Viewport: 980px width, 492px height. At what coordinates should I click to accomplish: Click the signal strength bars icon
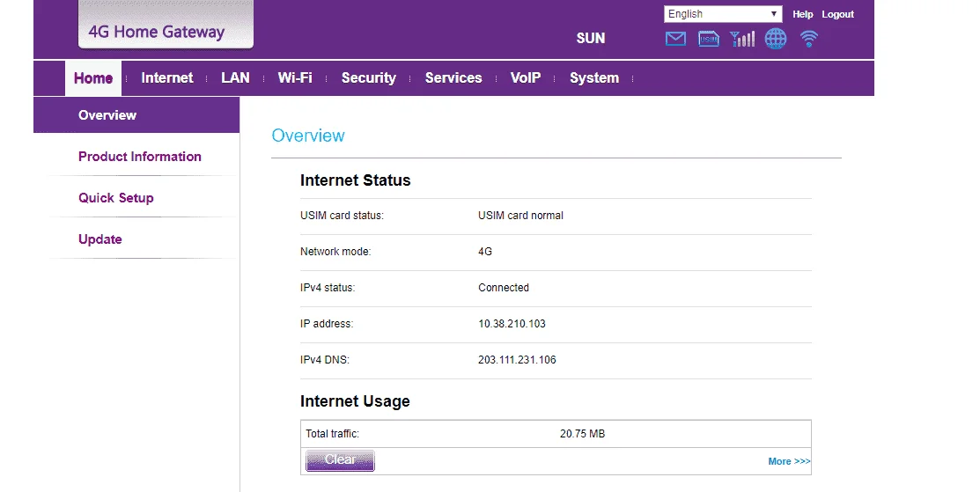[x=742, y=39]
